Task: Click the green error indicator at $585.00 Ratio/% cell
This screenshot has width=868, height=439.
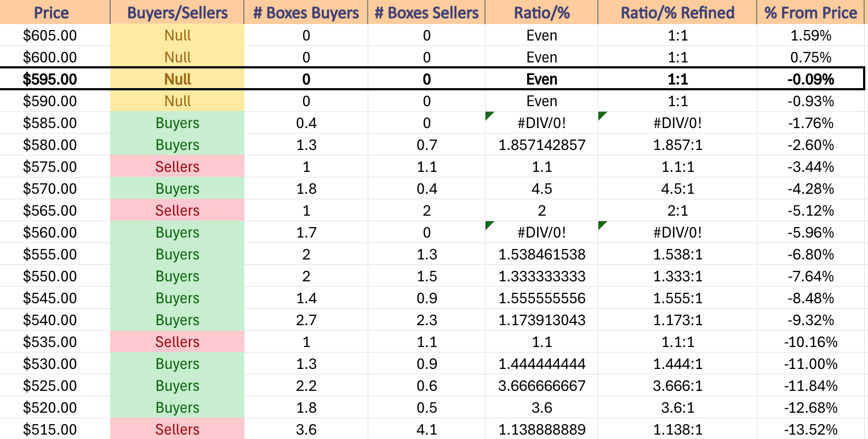Action: click(489, 115)
